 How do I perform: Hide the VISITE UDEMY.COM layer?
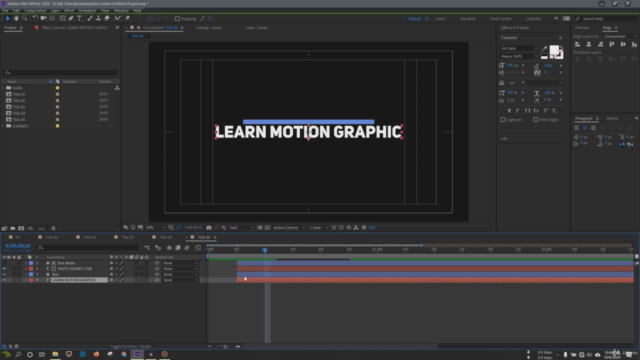tap(4, 269)
